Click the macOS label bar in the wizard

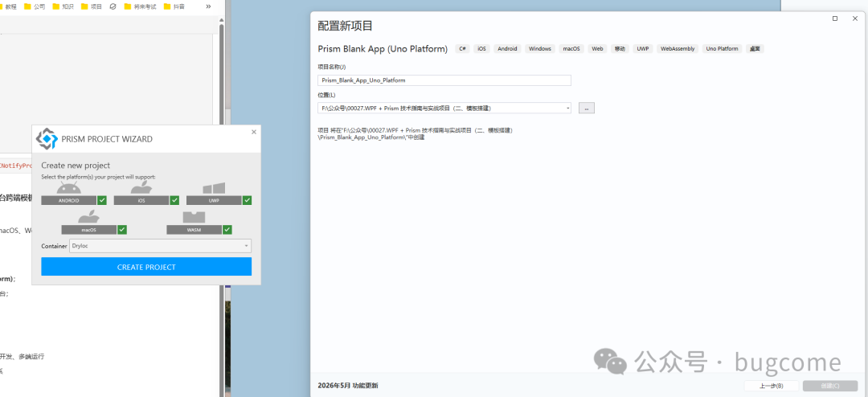pyautogui.click(x=89, y=230)
